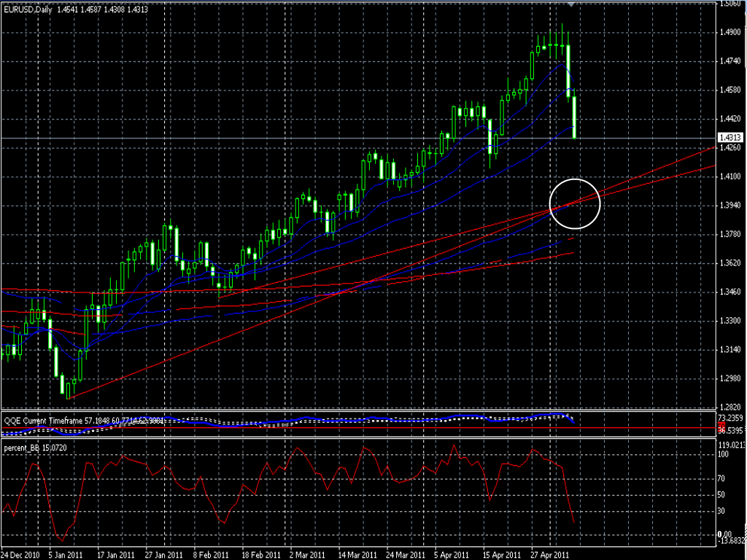Click the red level marker on QQE scale
The width and height of the screenshot is (747, 560).
[x=721, y=426]
